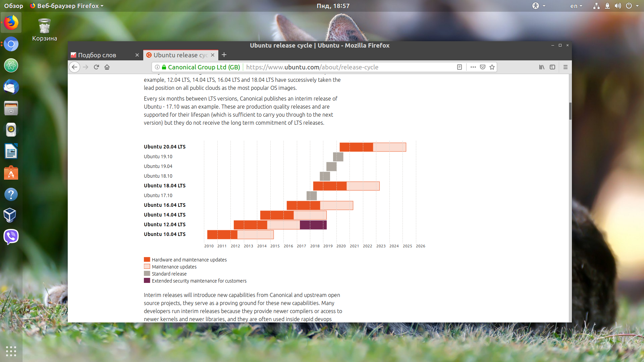Open page actions three-dot menu
The height and width of the screenshot is (362, 644).
pyautogui.click(x=473, y=67)
